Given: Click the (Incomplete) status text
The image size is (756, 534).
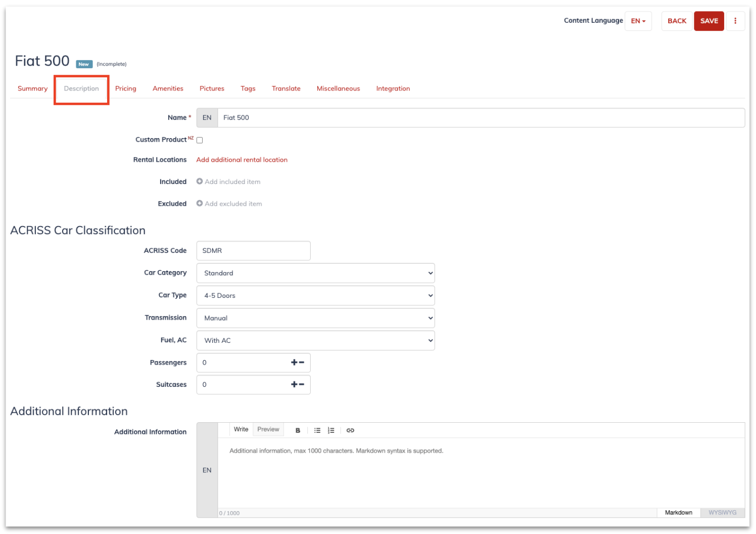Looking at the screenshot, I should (x=111, y=64).
